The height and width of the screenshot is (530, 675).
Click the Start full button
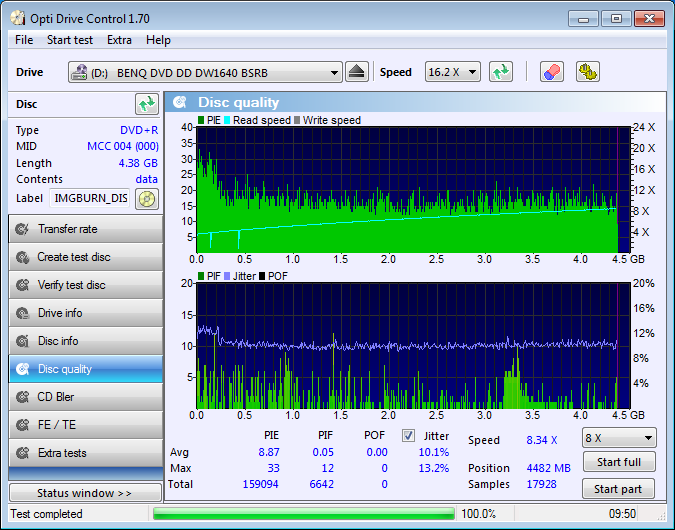[x=619, y=462]
